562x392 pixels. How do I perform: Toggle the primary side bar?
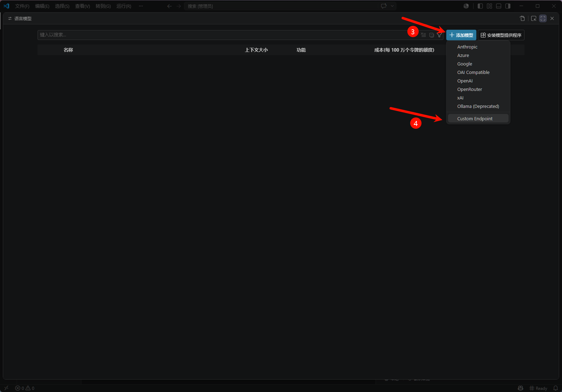480,6
